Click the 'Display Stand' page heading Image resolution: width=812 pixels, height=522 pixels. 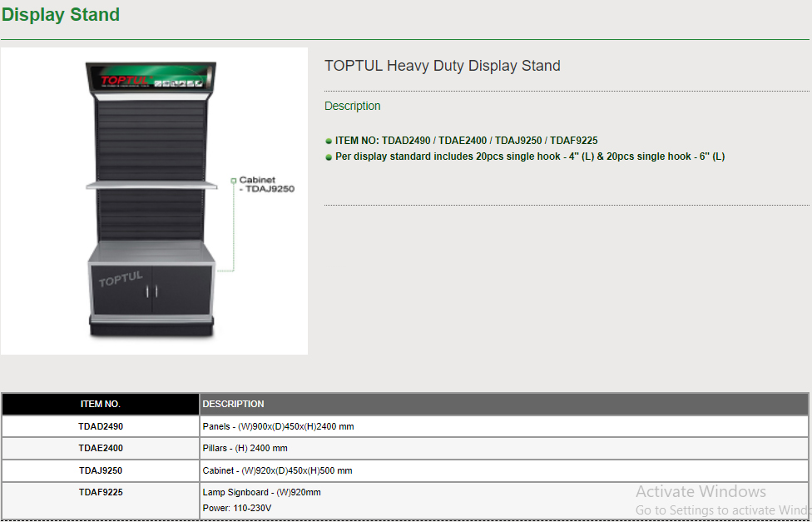[61, 14]
